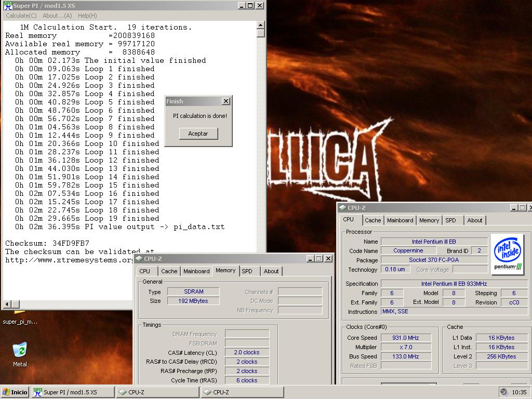Click the CPU-Z CPU window title icon
The image size is (532, 399).
pos(342,208)
